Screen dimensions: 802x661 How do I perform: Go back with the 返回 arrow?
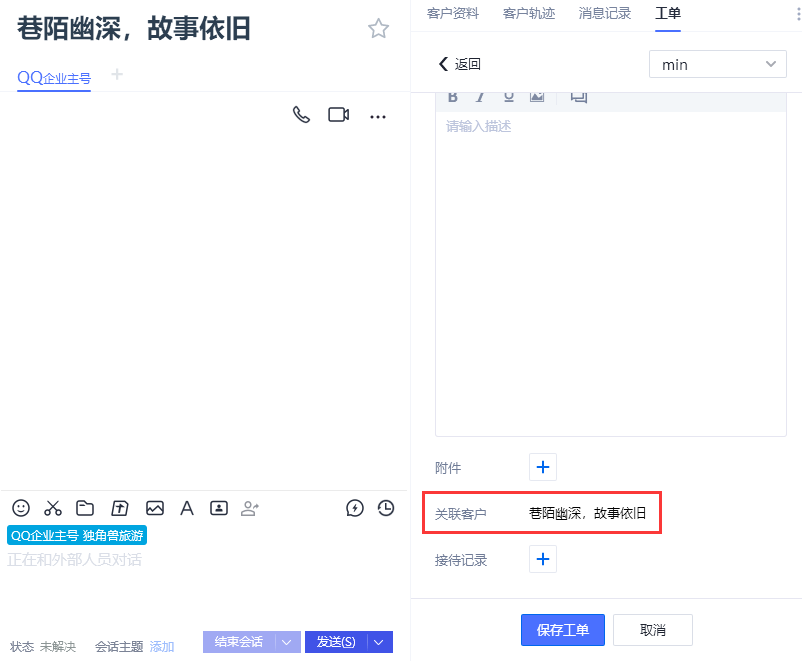click(x=460, y=64)
